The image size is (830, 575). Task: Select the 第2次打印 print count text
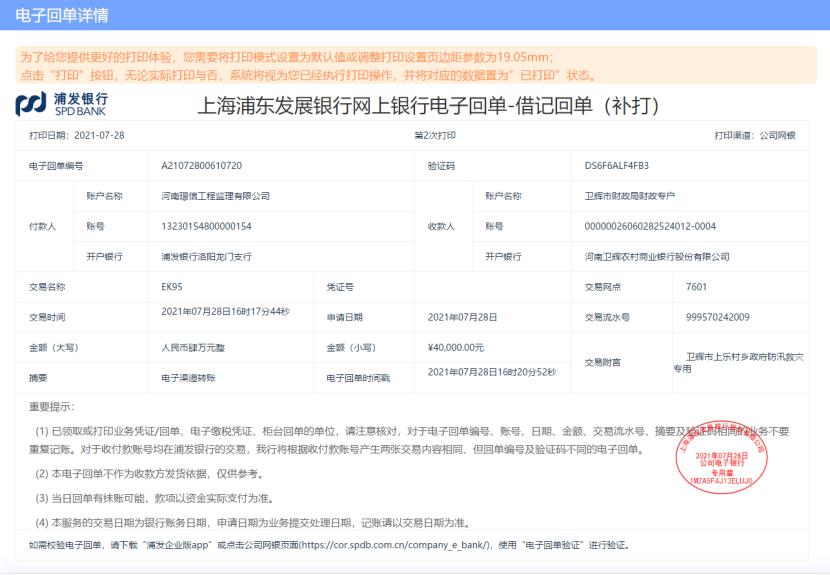click(435, 136)
